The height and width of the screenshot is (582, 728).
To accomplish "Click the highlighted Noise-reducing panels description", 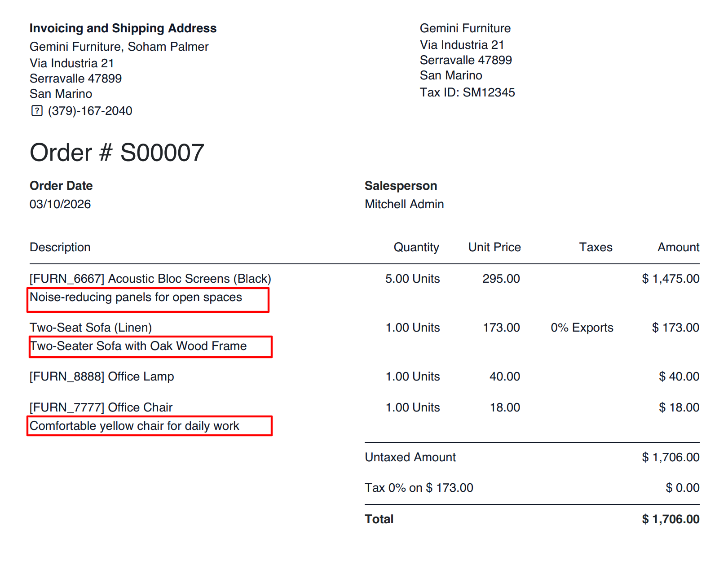I will click(x=136, y=298).
